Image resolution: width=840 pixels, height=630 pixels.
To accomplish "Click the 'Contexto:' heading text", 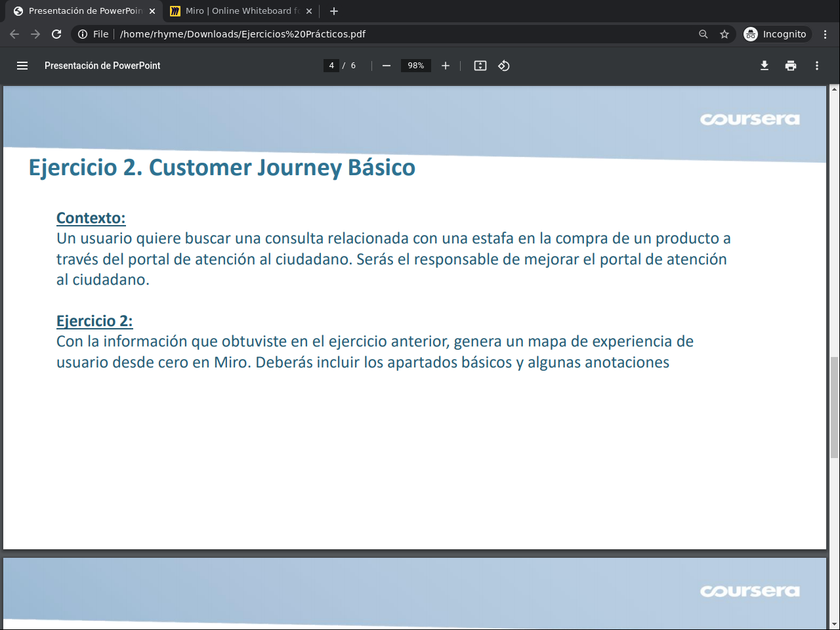I will [91, 218].
